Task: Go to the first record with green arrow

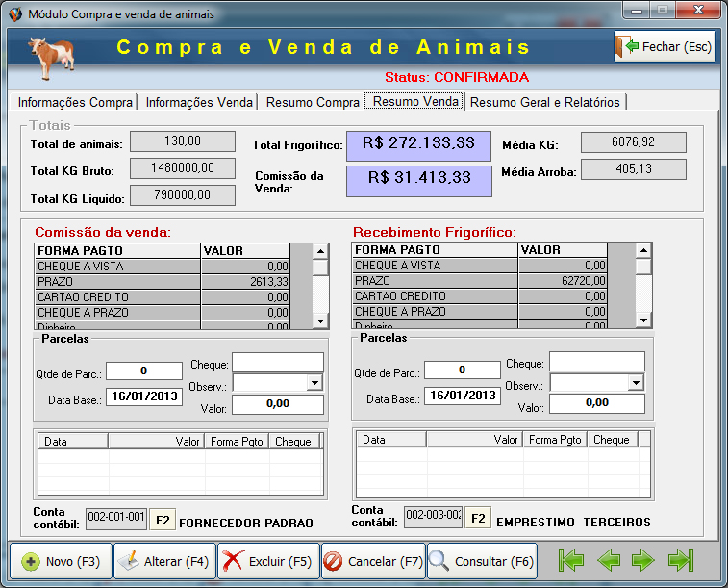Action: point(570,560)
